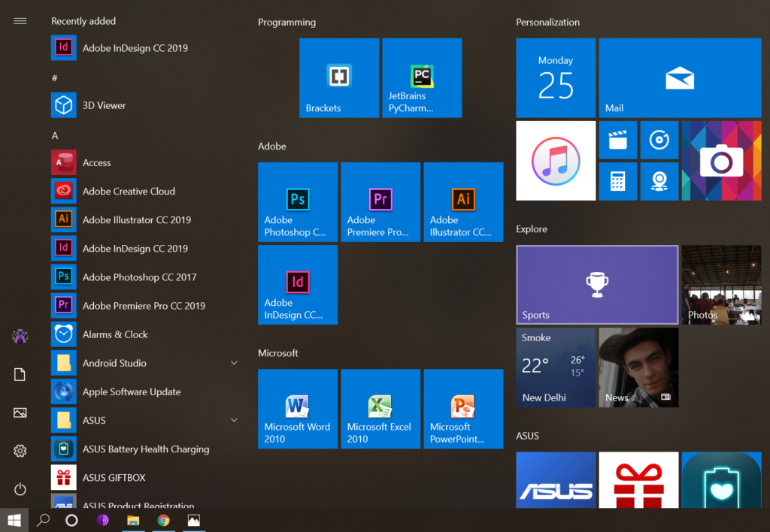Open the Movies & TV clapperboard tile
The width and height of the screenshot is (770, 532).
point(618,140)
